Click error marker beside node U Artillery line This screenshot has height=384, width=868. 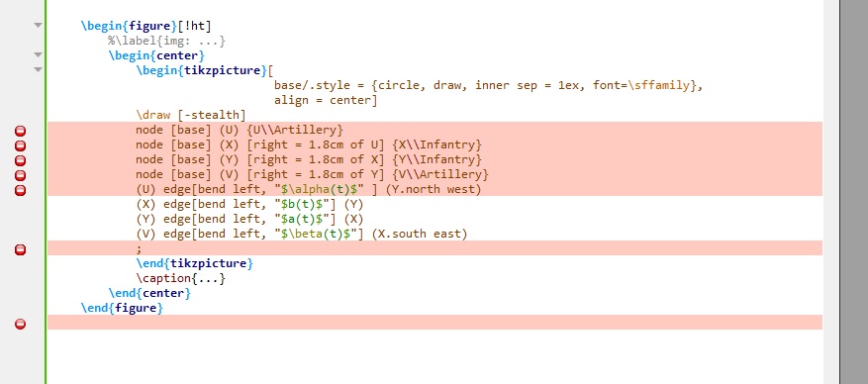pyautogui.click(x=20, y=131)
